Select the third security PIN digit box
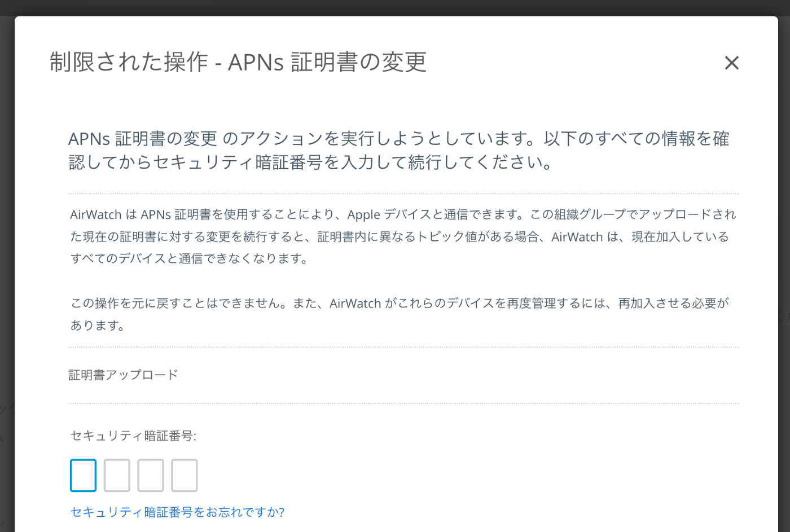The width and height of the screenshot is (790, 532). [x=151, y=475]
